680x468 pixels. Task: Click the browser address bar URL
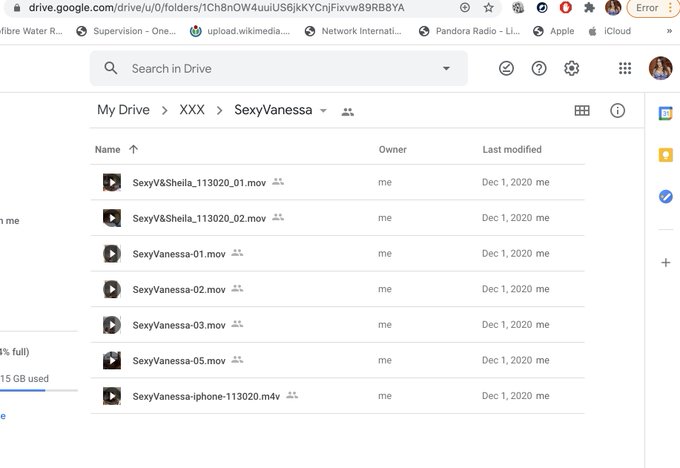pos(216,8)
